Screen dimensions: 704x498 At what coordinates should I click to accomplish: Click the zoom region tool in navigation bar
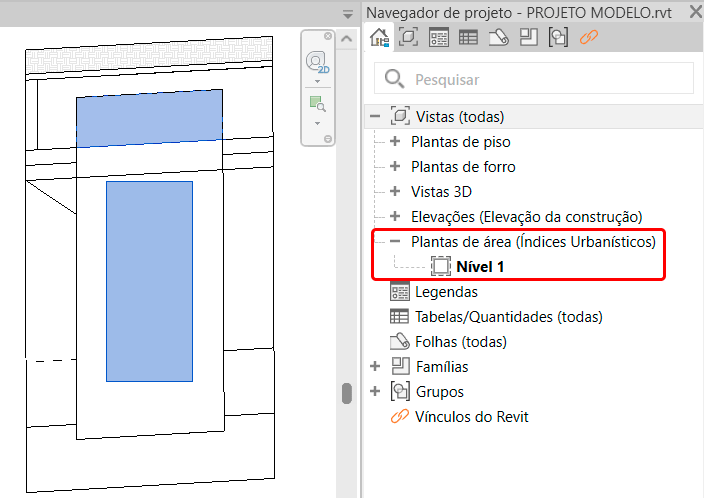[x=317, y=104]
